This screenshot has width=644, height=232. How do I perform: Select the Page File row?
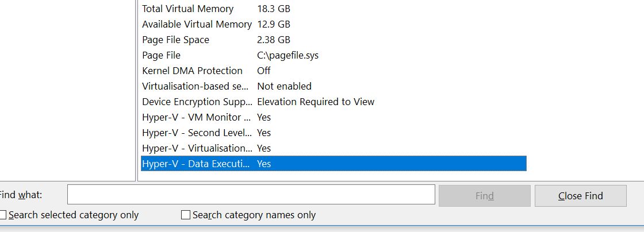(161, 56)
